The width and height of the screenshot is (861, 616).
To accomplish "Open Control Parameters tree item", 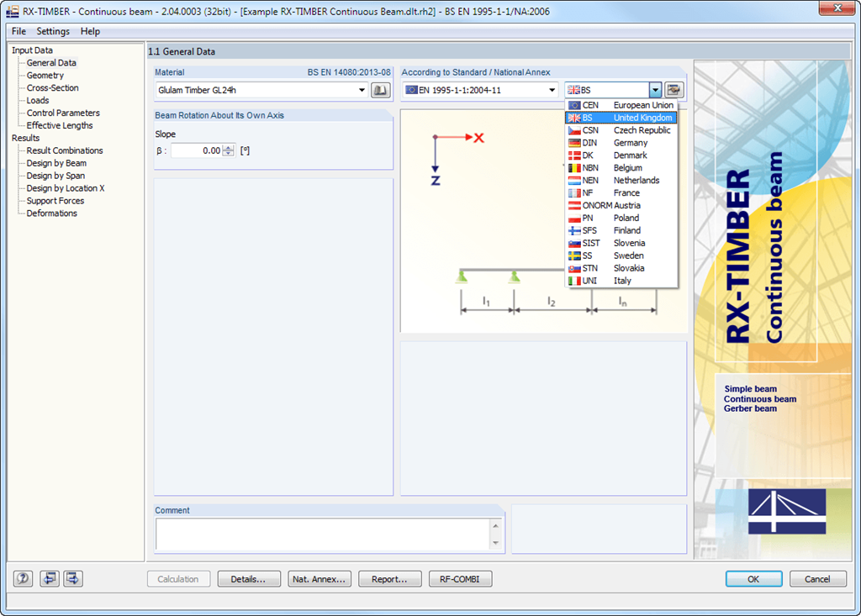I will coord(63,113).
